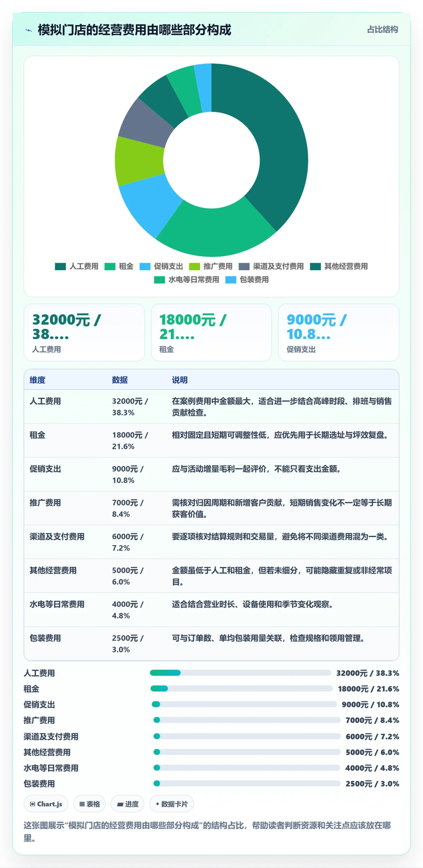The width and height of the screenshot is (423, 868).
Task: Open the 32000元 人工费用 data card
Action: pyautogui.click(x=84, y=332)
